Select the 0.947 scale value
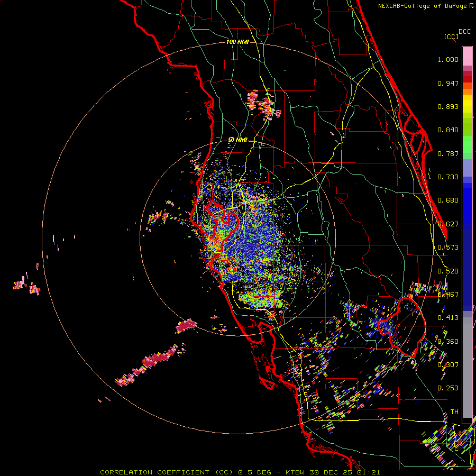 [448, 83]
